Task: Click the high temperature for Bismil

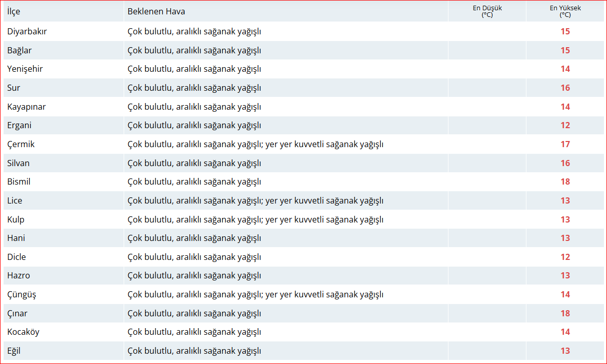Action: (565, 181)
